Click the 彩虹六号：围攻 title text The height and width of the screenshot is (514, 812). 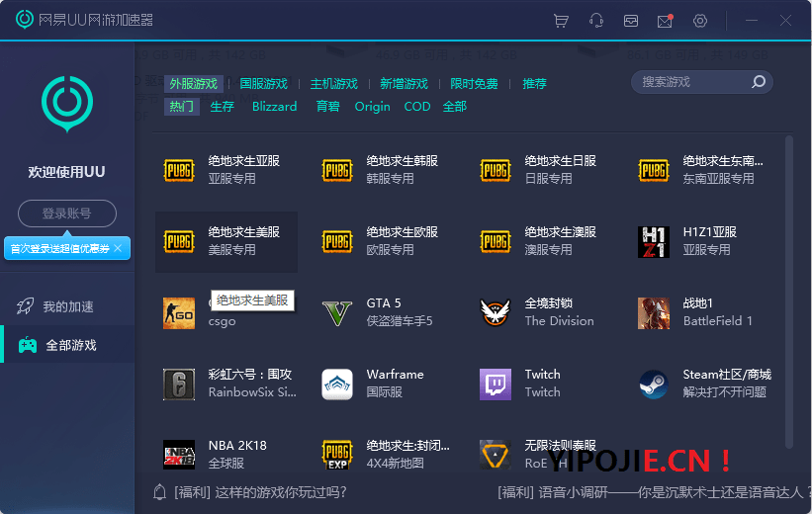point(250,375)
